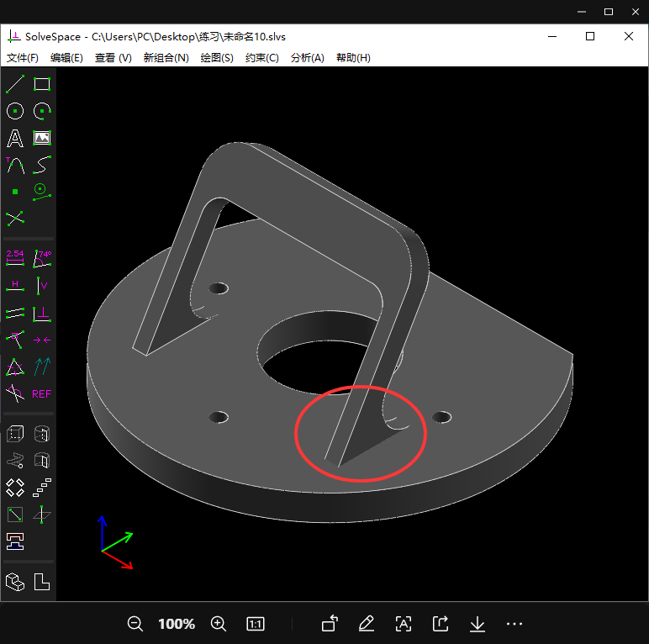Open the 新组合(N) menu
Image resolution: width=649 pixels, height=644 pixels.
[x=166, y=58]
